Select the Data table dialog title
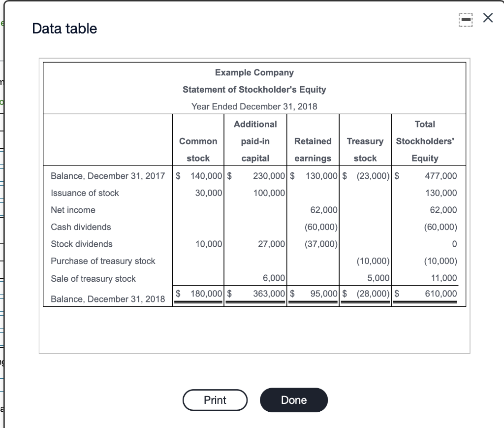The width and height of the screenshot is (504, 428). pos(64,29)
